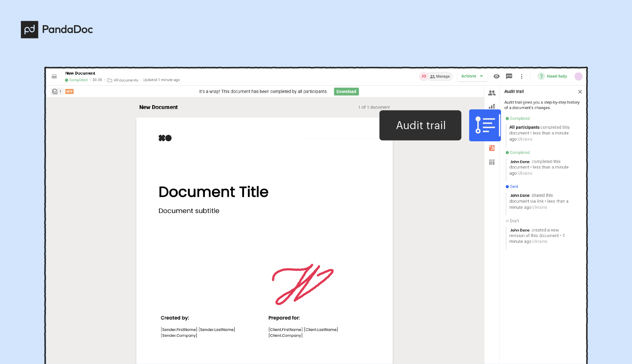
Task: Open document preview with the eye icon
Action: click(496, 76)
